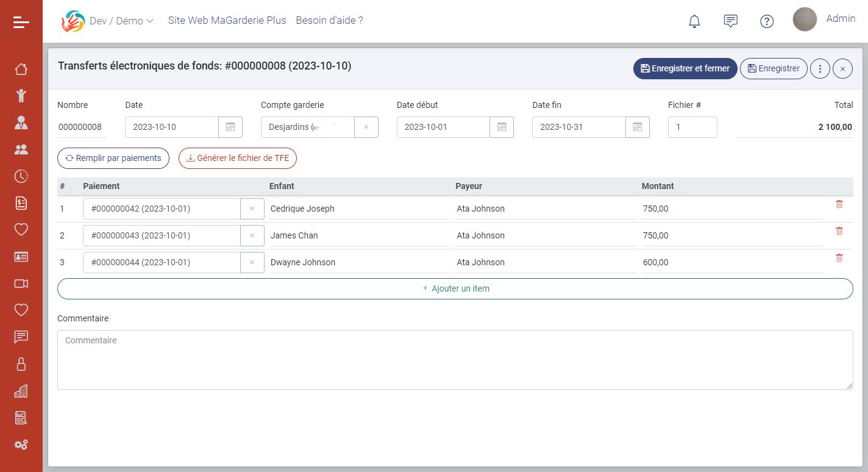Click the clock attendance icon in the sidebar
Viewport: 868px width, 472px height.
[21, 176]
